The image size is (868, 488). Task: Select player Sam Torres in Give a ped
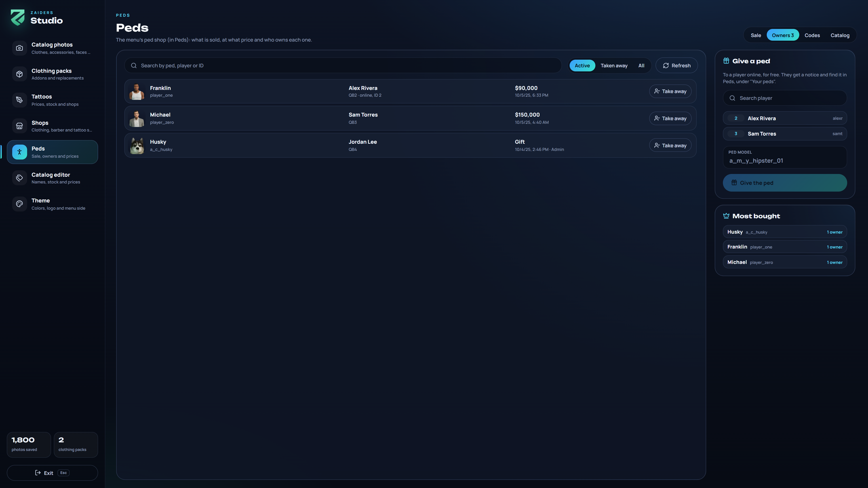(x=785, y=134)
